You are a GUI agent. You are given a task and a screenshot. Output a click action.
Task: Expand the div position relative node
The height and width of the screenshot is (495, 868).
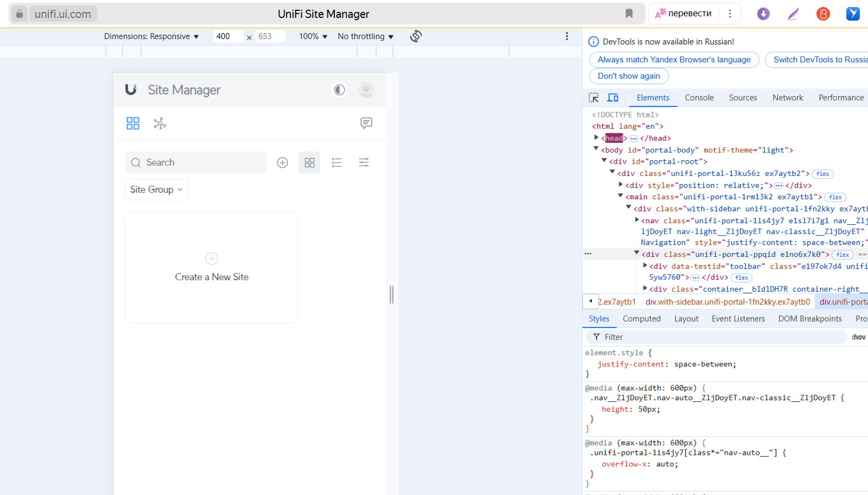621,185
